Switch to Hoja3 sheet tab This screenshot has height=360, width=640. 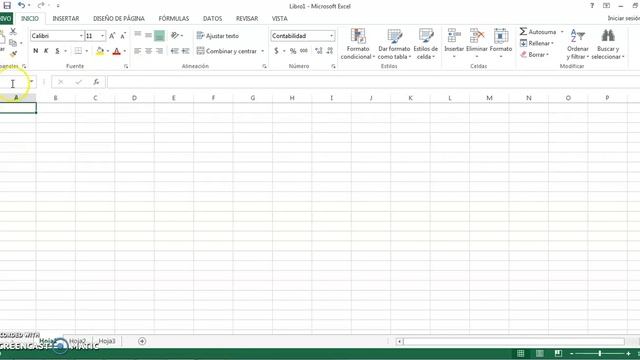pyautogui.click(x=107, y=341)
